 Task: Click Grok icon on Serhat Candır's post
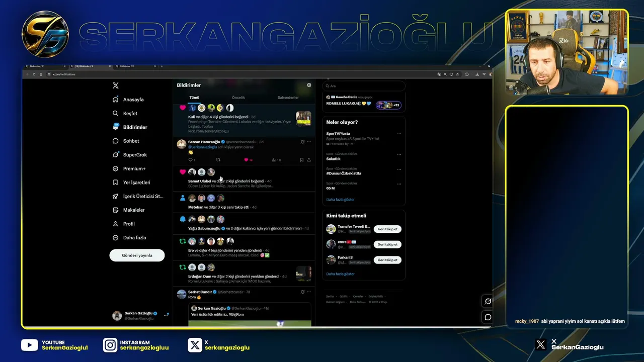click(302, 292)
